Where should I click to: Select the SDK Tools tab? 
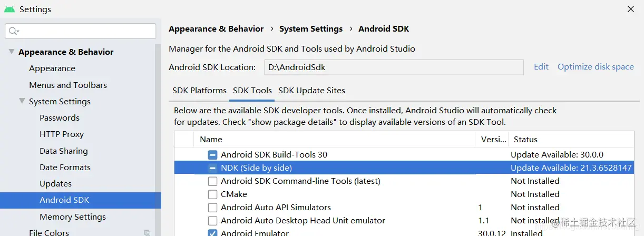click(x=252, y=91)
